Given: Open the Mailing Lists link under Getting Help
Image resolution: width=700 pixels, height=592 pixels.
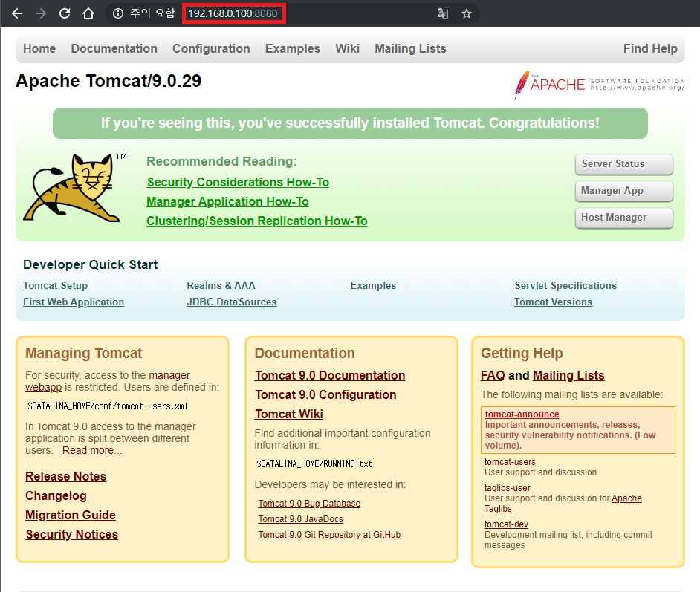Looking at the screenshot, I should [568, 376].
